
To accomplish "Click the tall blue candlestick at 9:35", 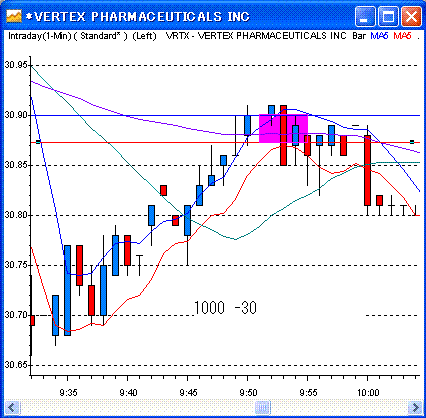I will (67, 290).
